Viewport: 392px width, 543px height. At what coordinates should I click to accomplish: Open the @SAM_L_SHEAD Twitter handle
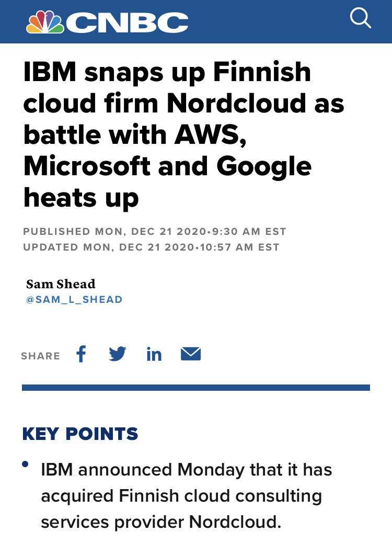point(74,300)
